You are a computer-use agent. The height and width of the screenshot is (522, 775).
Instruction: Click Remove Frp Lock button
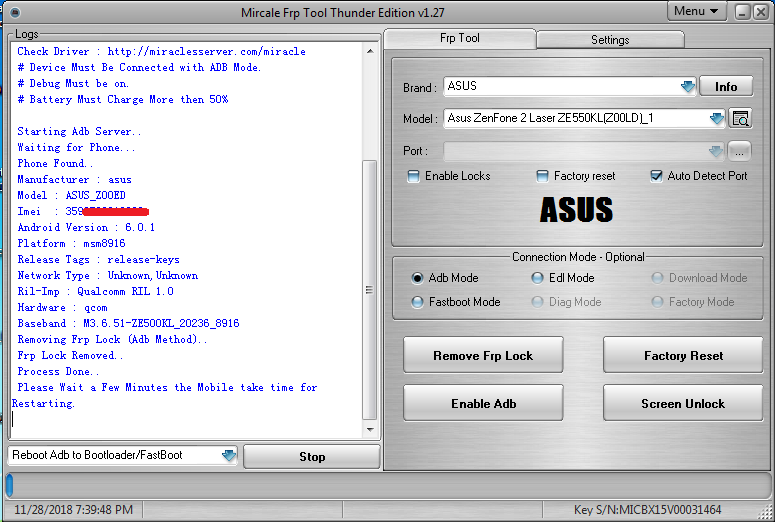pos(483,356)
